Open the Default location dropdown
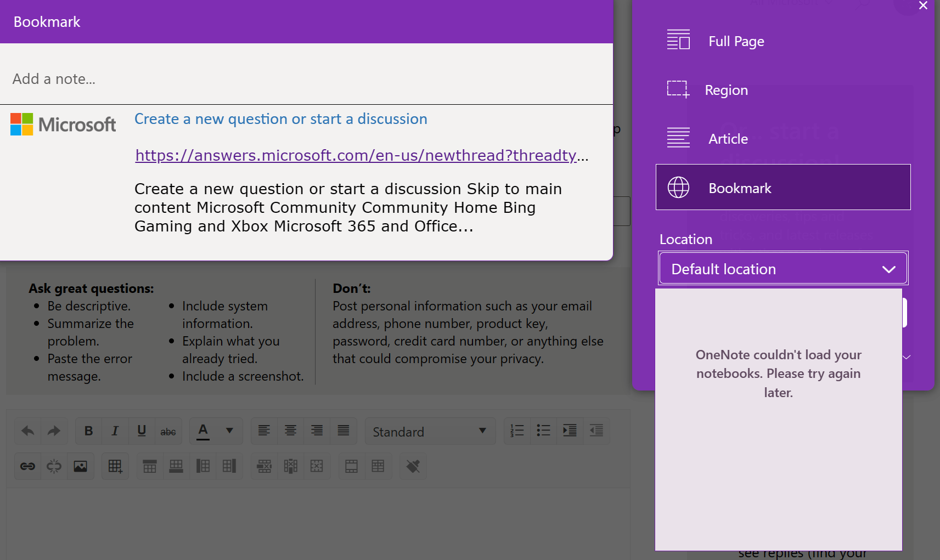Viewport: 940px width, 560px height. pos(782,268)
